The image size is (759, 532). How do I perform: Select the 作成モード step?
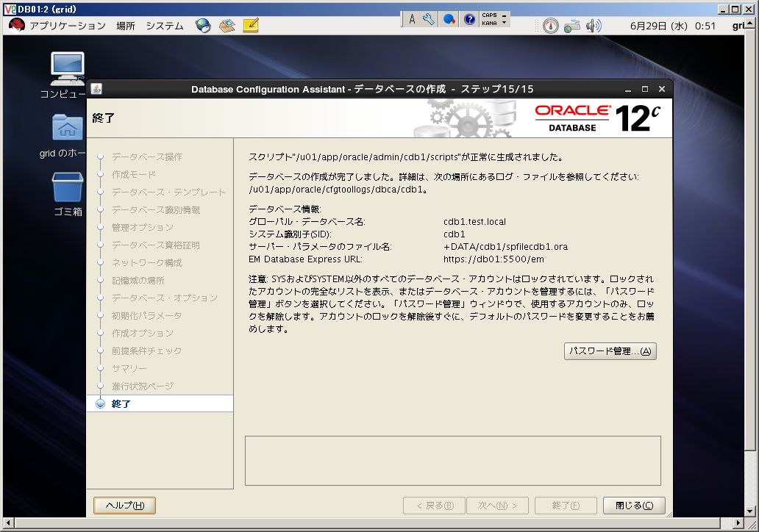134,175
